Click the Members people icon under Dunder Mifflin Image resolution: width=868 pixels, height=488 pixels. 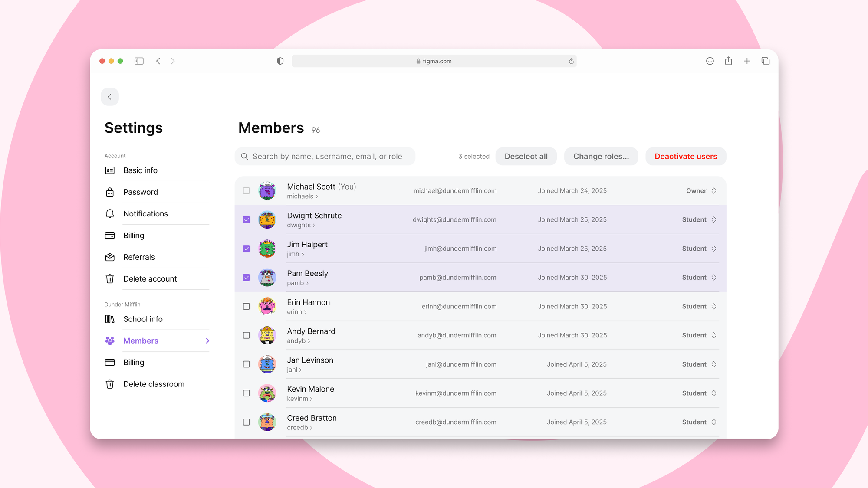[110, 341]
